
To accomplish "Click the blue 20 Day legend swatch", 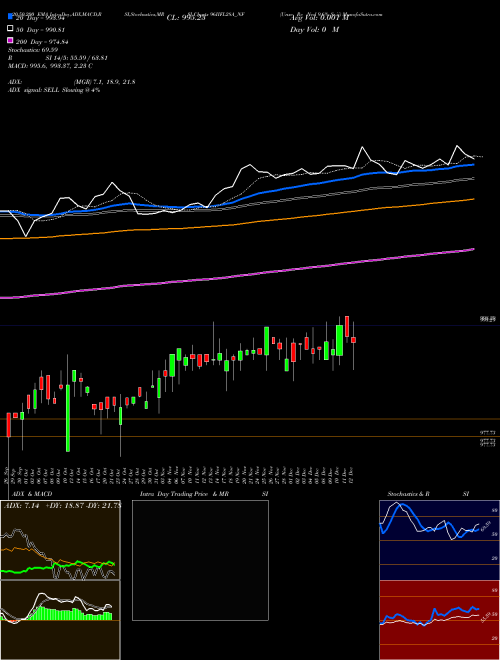I will [10, 16].
